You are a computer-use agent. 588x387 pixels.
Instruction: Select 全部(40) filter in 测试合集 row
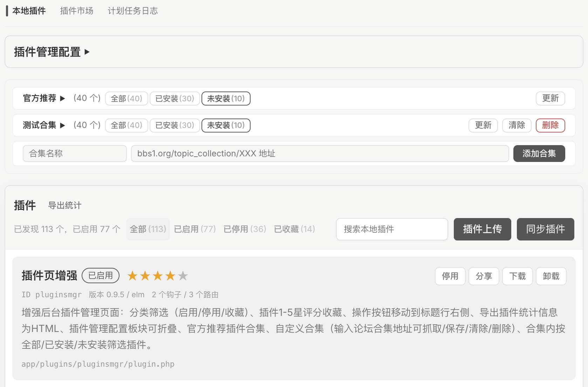[127, 125]
